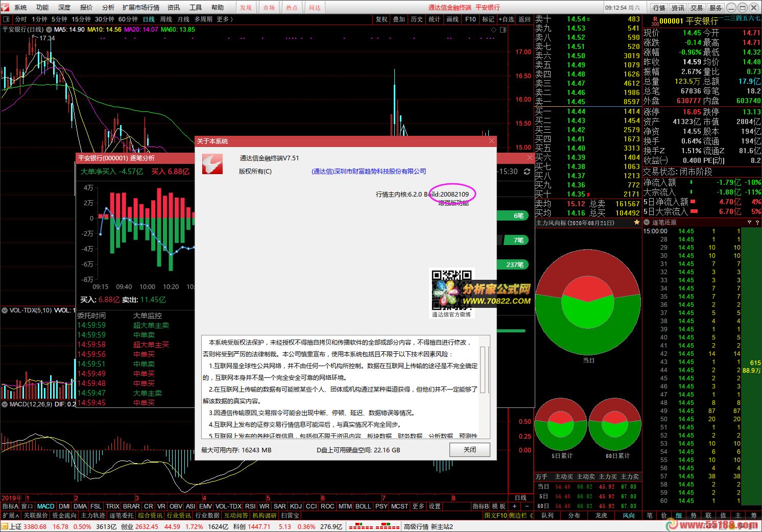Image resolution: width=762 pixels, height=532 pixels.
Task: Open 图文F10 at bottom right
Action: click(x=495, y=516)
